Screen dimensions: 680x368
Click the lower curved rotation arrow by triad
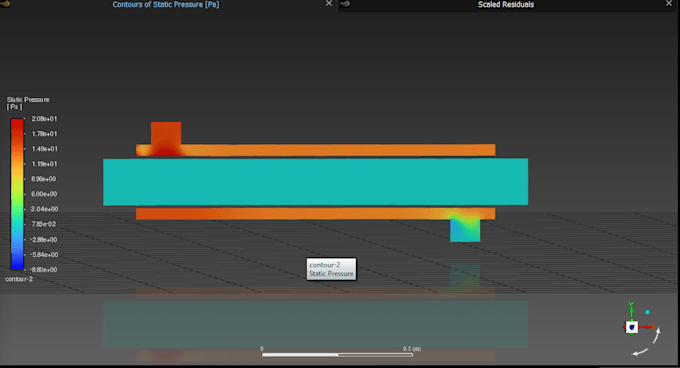[641, 352]
